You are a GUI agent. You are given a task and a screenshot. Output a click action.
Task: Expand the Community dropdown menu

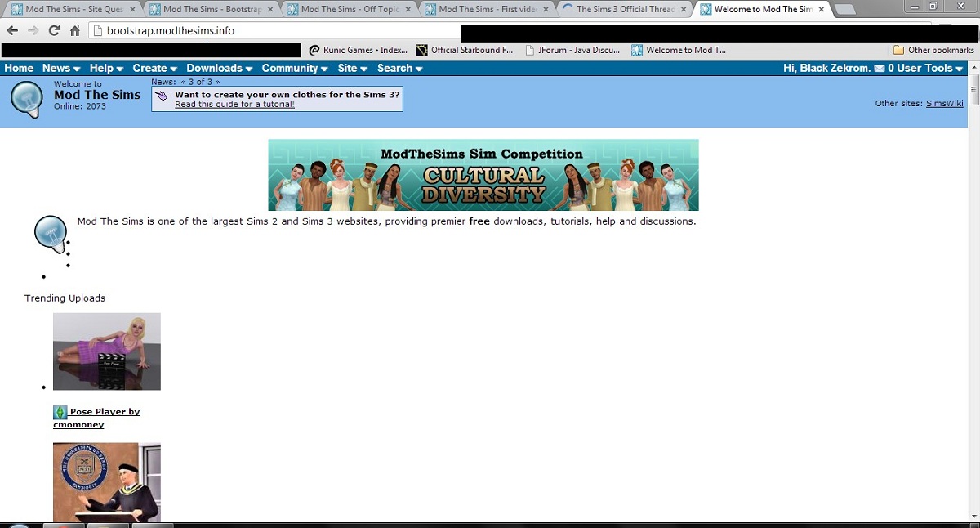tap(294, 69)
